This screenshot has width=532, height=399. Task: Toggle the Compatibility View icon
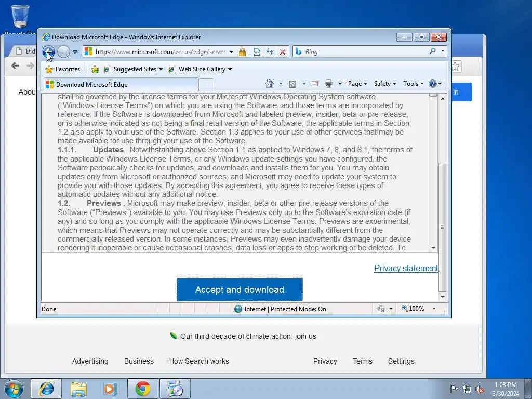point(257,52)
